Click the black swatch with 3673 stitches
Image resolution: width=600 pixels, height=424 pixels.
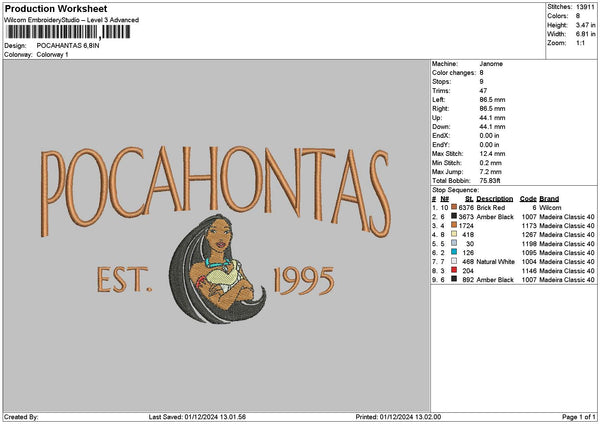click(454, 216)
